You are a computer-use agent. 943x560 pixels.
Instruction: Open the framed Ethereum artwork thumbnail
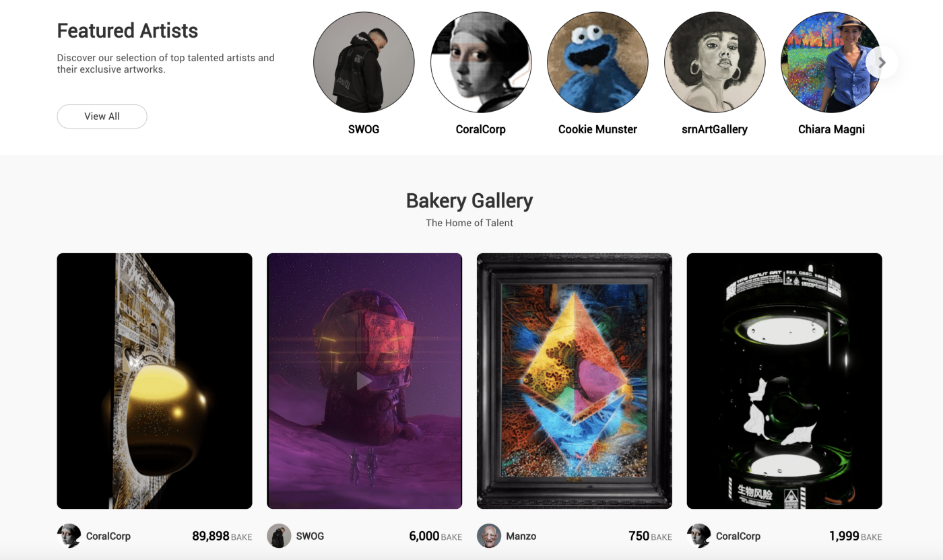(575, 381)
